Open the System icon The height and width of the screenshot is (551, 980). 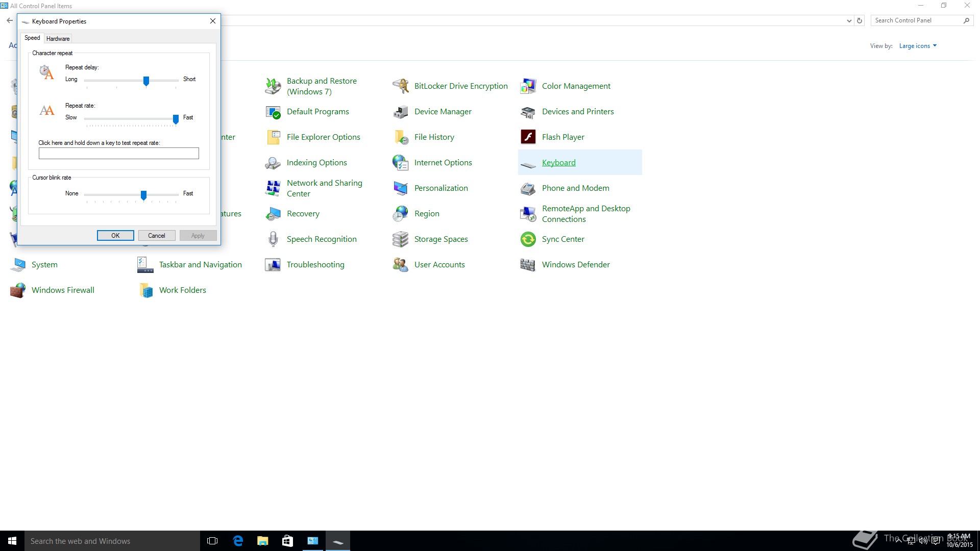tap(18, 265)
